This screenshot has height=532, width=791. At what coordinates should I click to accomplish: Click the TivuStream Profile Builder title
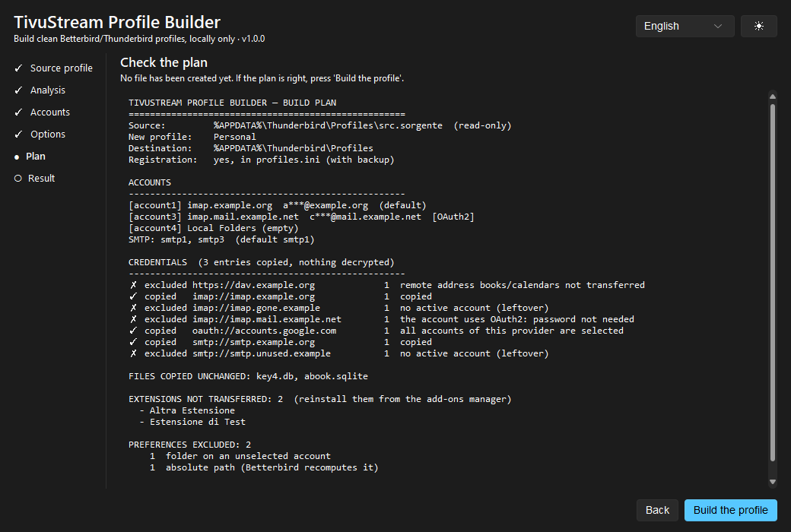pos(117,22)
